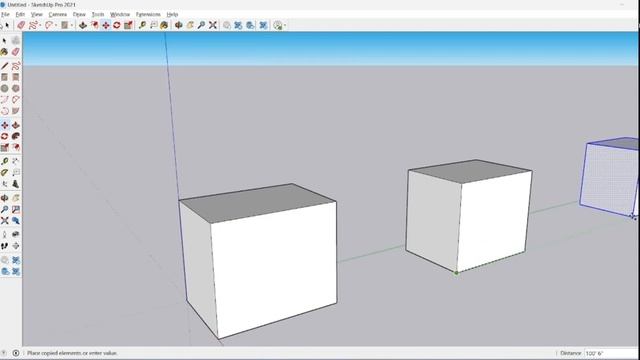Click Rotate in the top toolbar
This screenshot has width=640, height=360.
click(x=117, y=25)
